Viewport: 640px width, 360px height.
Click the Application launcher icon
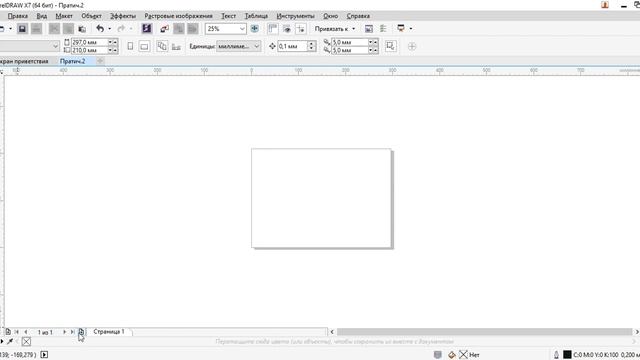[x=401, y=29]
